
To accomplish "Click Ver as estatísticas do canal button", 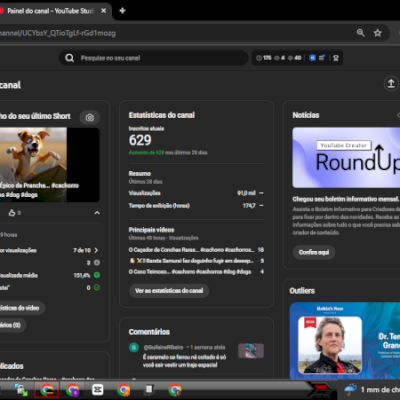I will 169,291.
